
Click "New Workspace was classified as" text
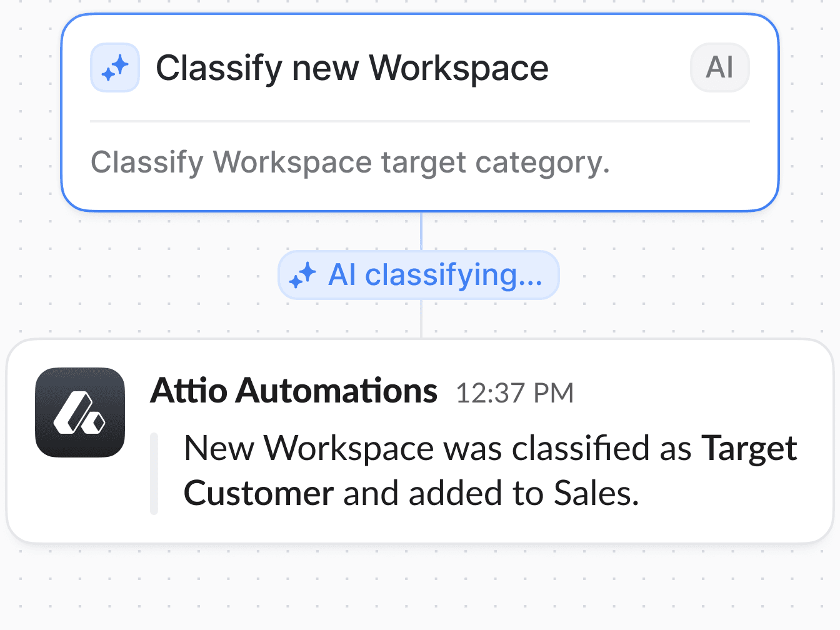pos(438,448)
